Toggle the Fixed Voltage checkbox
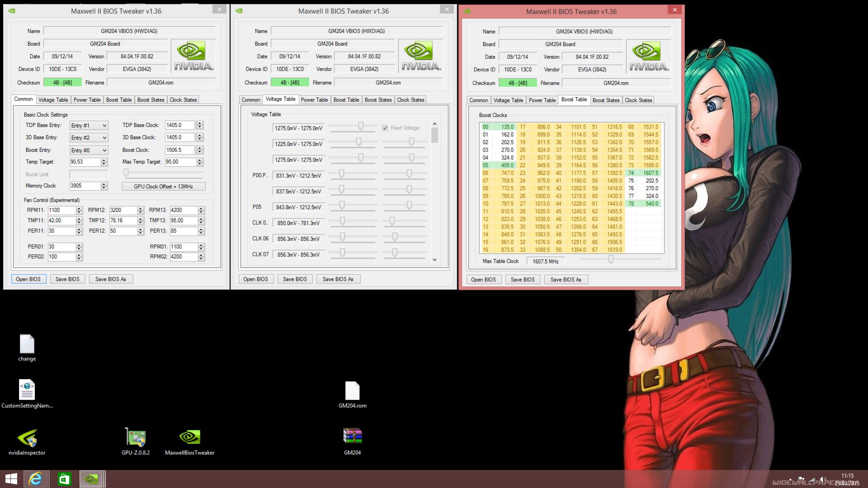This screenshot has height=488, width=868. coord(385,128)
